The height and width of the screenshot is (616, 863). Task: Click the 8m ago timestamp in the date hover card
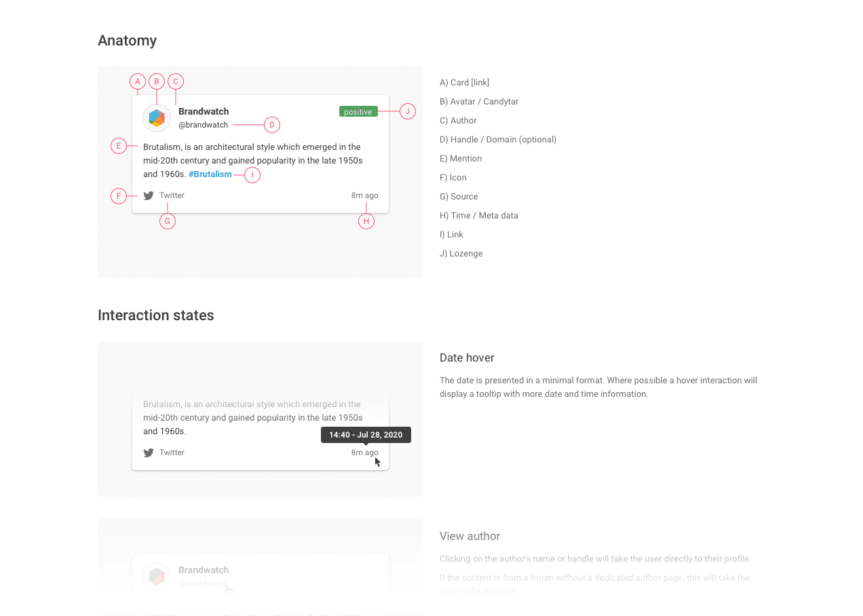pyautogui.click(x=364, y=453)
